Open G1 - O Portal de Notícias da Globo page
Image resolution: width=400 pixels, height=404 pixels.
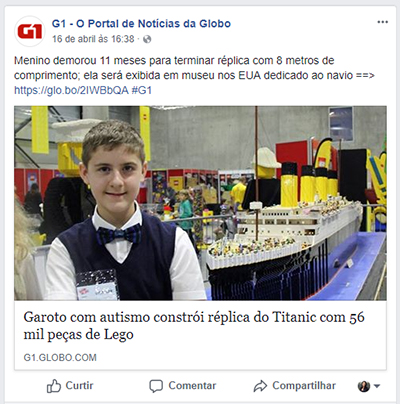(141, 24)
